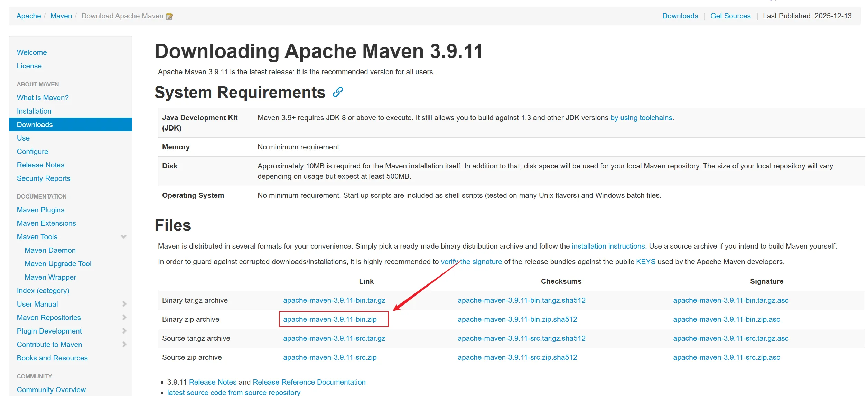Open Release Notes in the sidebar
The width and height of the screenshot is (868, 396).
pos(40,165)
